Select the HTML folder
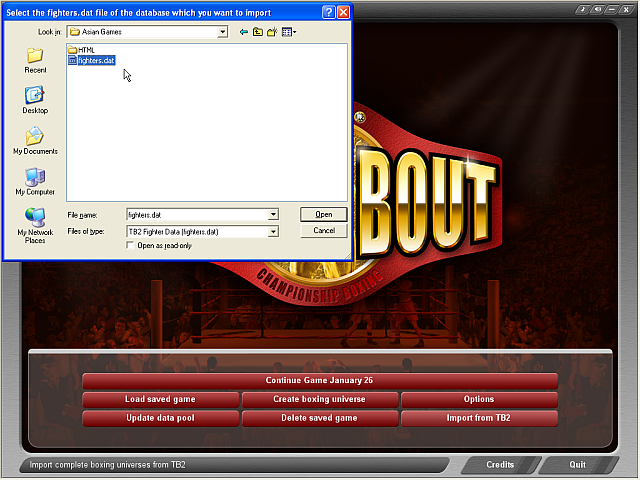Image resolution: width=640 pixels, height=480 pixels. coord(81,50)
